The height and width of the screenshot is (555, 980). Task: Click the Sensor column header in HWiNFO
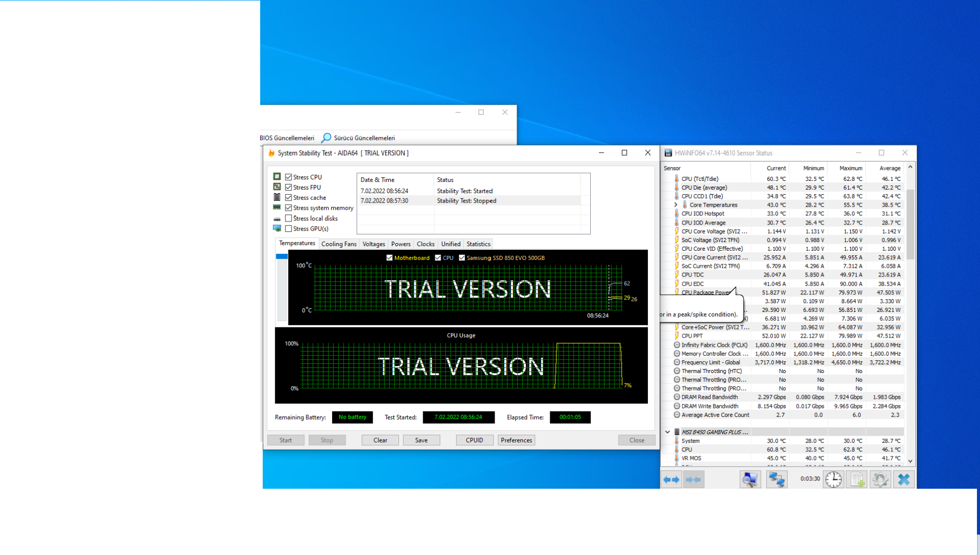706,169
